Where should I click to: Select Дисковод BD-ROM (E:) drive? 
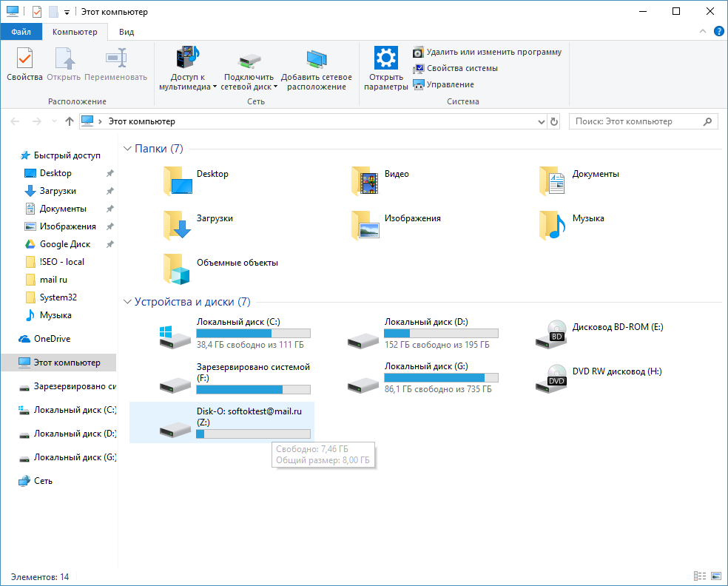[x=552, y=334]
